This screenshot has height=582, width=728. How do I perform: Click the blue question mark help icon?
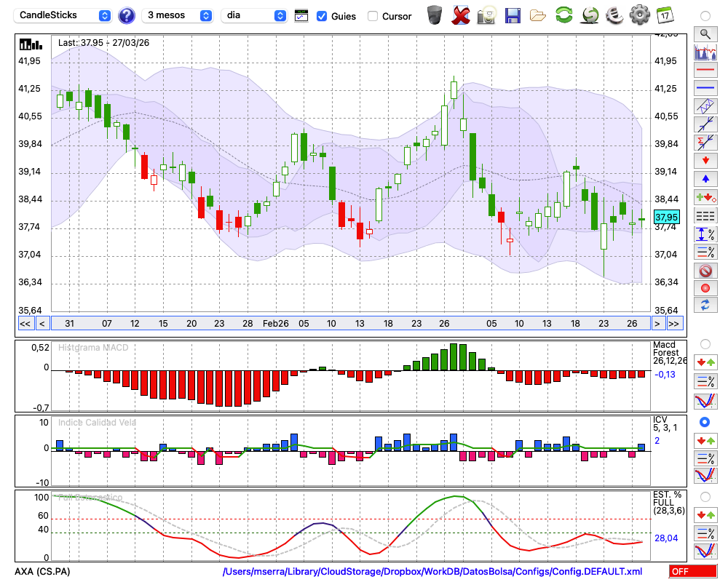point(126,15)
